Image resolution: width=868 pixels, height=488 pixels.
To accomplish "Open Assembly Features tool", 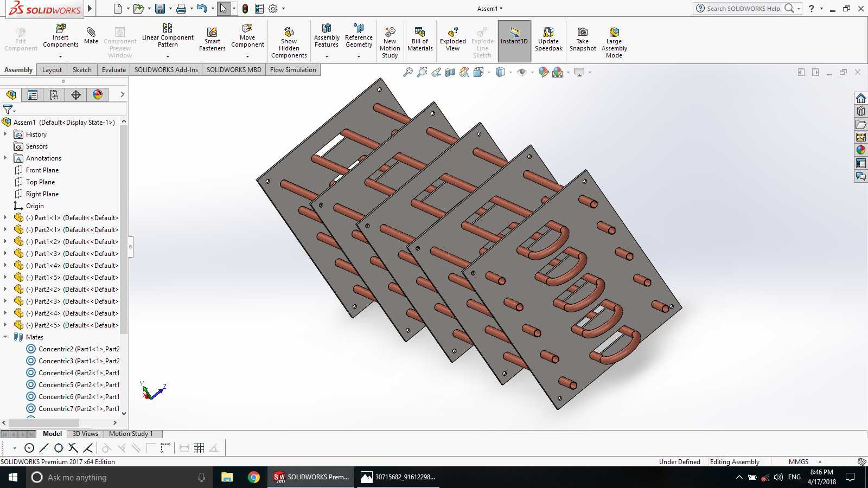I will 327,36.
